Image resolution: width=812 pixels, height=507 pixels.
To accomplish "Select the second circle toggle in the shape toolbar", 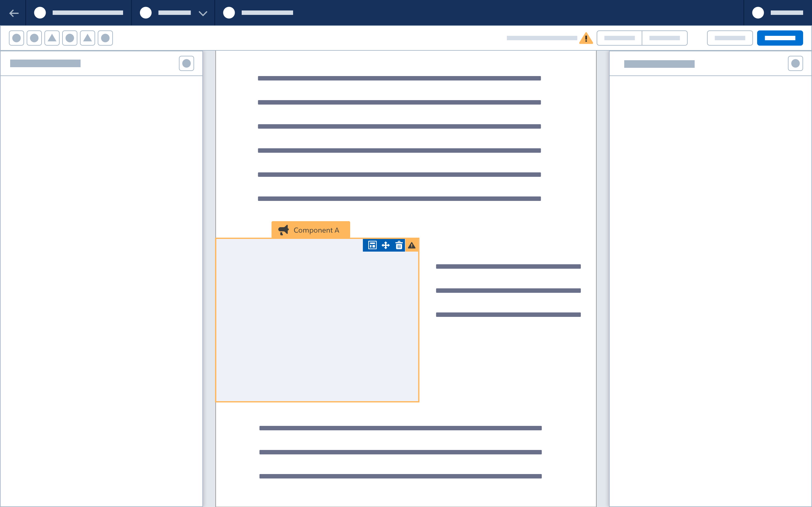I will click(x=34, y=38).
